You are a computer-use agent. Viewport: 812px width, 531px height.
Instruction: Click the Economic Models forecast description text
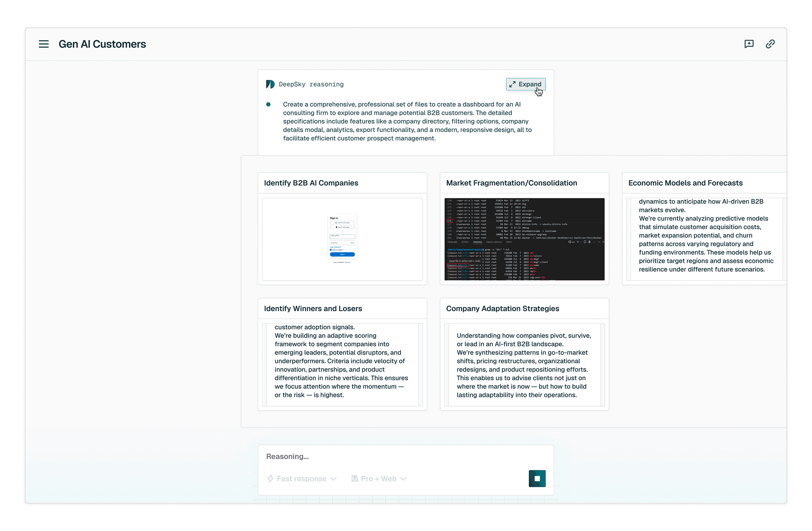(x=706, y=235)
